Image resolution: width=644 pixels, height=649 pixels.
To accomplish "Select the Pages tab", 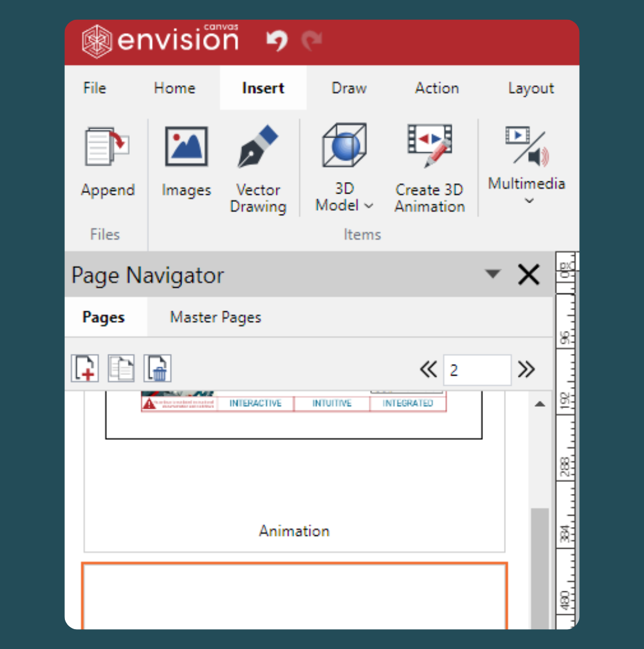I will [106, 317].
